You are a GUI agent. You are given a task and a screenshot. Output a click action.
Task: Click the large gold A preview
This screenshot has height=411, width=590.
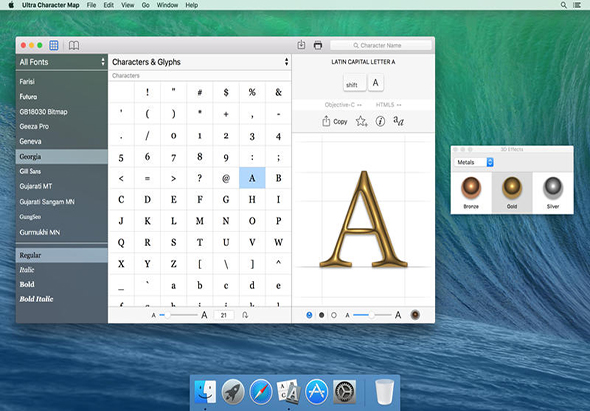pyautogui.click(x=363, y=219)
